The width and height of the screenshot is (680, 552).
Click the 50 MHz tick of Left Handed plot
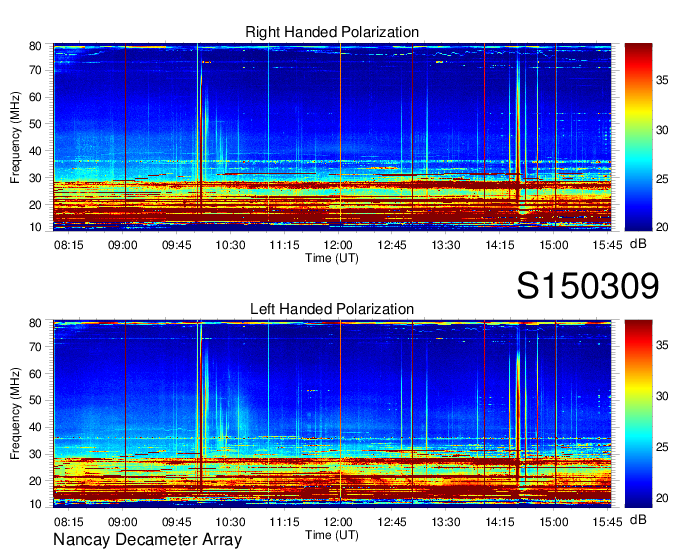(35, 401)
